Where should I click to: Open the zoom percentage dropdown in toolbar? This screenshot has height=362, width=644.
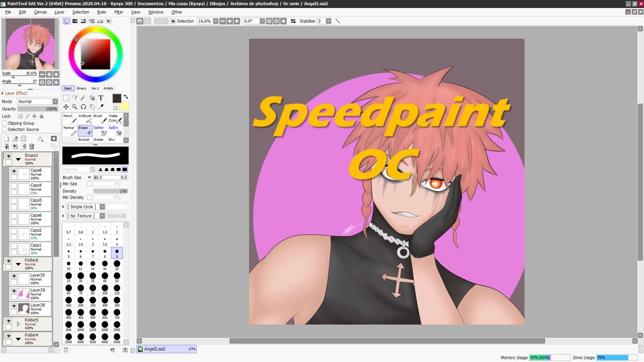[215, 21]
